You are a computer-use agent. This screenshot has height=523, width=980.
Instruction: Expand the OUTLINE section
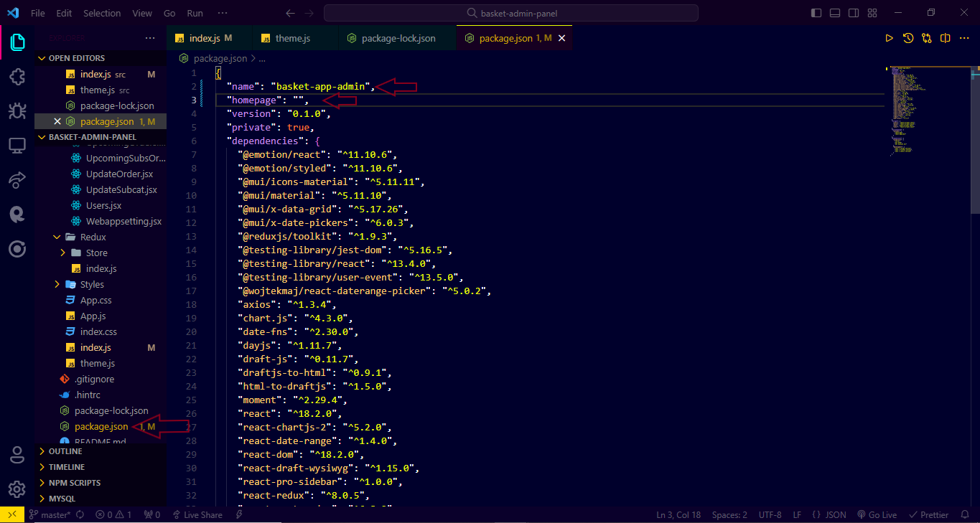point(101,451)
